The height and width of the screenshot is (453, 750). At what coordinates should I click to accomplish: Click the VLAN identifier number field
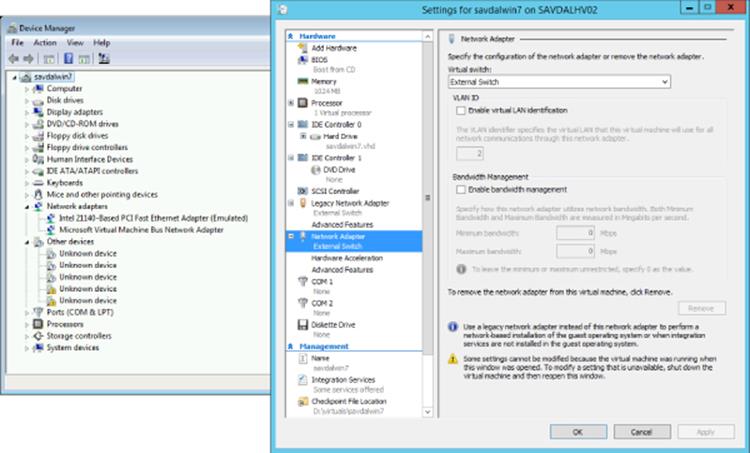pyautogui.click(x=469, y=154)
